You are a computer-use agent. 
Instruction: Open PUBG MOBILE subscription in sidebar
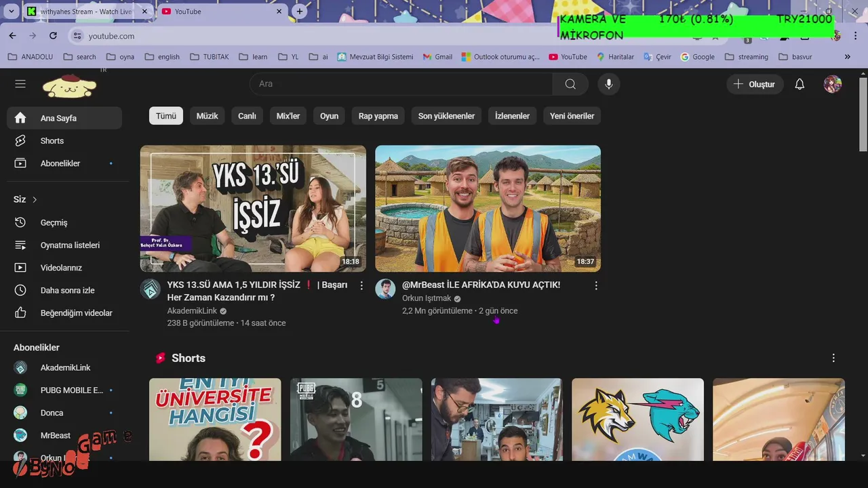pos(64,390)
